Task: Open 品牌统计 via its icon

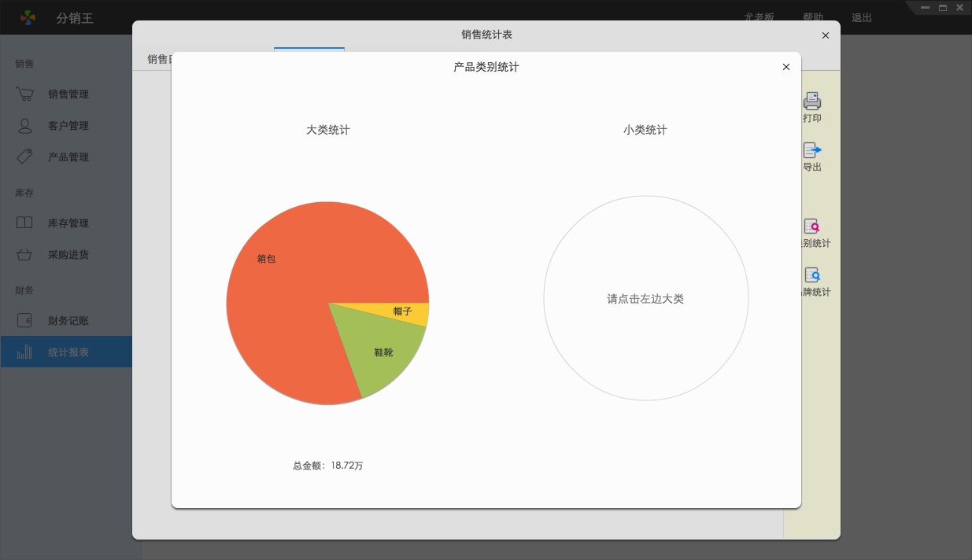Action: [x=812, y=275]
